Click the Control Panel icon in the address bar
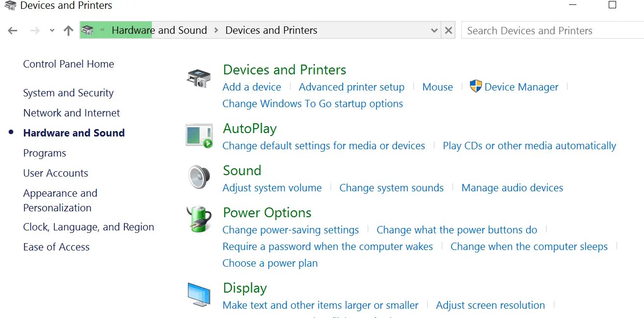Viewport: 644px width, 318px height. (x=87, y=30)
